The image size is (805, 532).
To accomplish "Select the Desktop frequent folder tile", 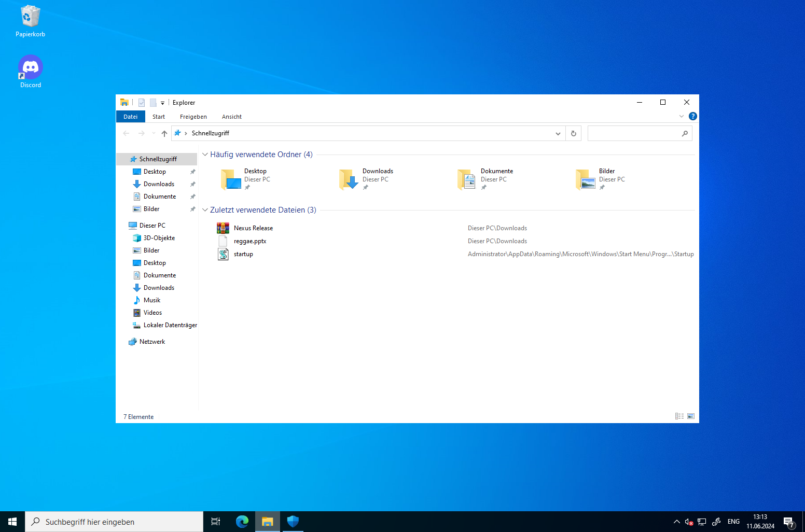I will [x=246, y=179].
